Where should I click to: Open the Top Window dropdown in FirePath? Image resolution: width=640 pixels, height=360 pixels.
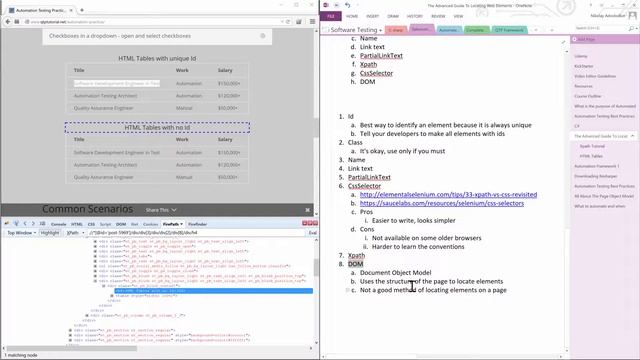[22, 233]
